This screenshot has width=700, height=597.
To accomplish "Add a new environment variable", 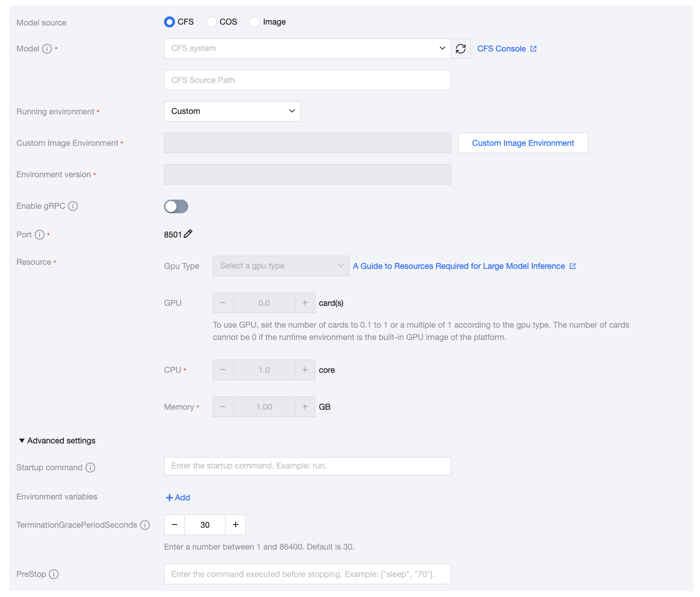I will pyautogui.click(x=178, y=498).
